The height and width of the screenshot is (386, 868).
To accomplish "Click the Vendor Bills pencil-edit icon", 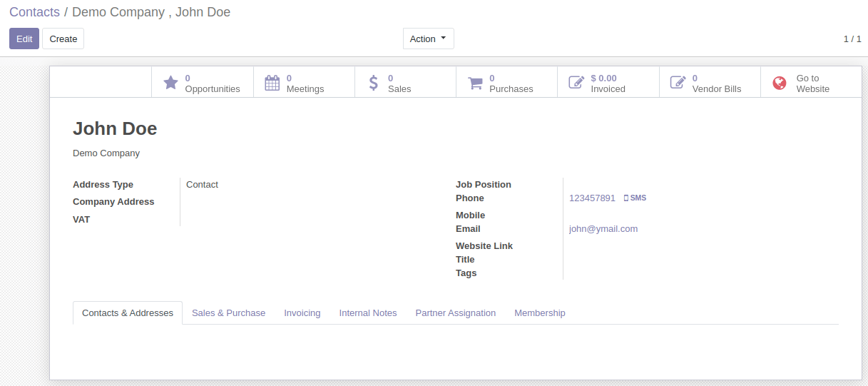I will click(x=678, y=83).
